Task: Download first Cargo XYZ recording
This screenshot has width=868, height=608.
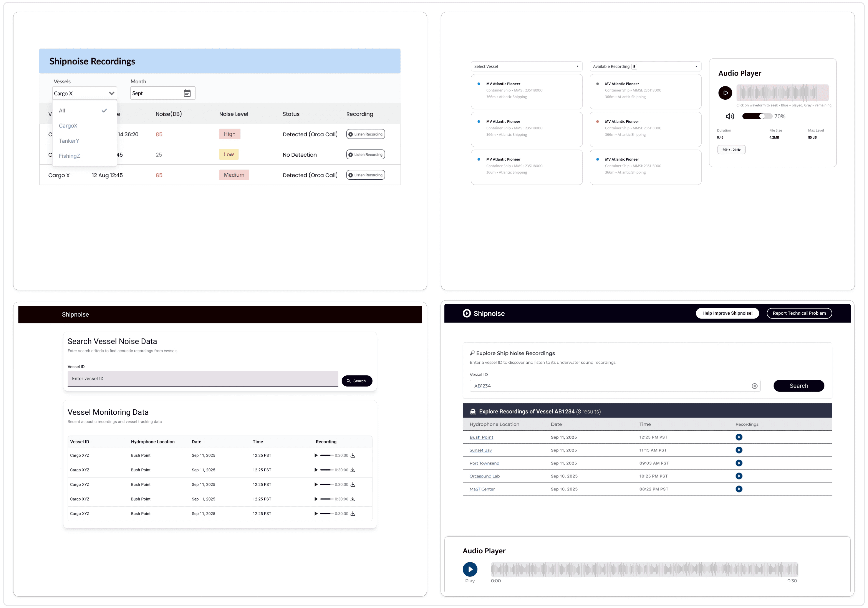Action: (x=353, y=455)
